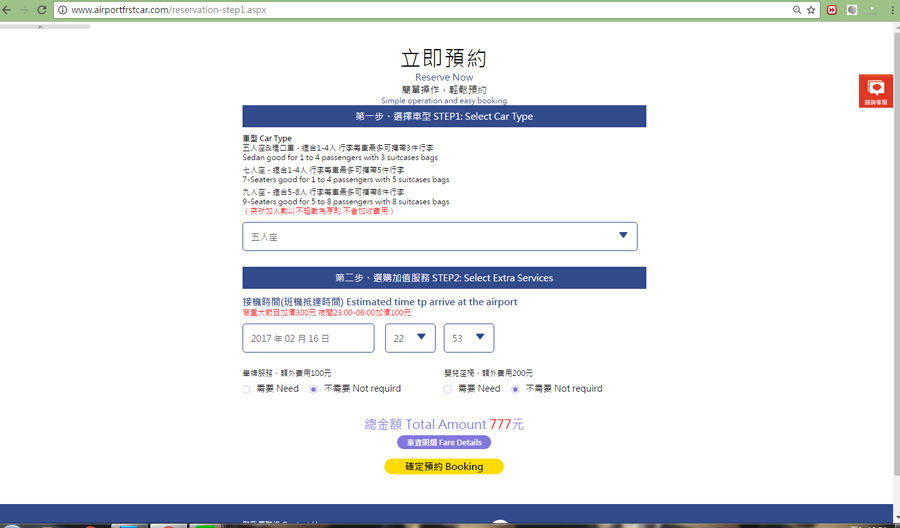This screenshot has width=900, height=528.
Task: Click the zoom magnifier icon in address bar
Action: click(x=797, y=10)
